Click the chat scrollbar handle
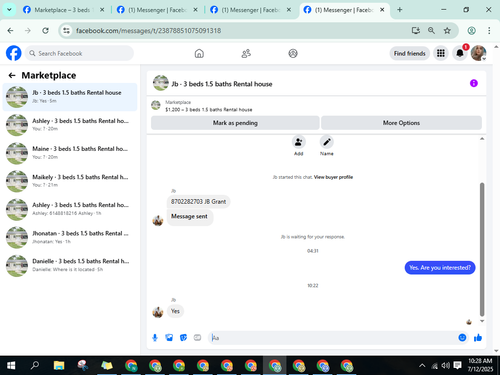500x375 pixels. point(482,249)
